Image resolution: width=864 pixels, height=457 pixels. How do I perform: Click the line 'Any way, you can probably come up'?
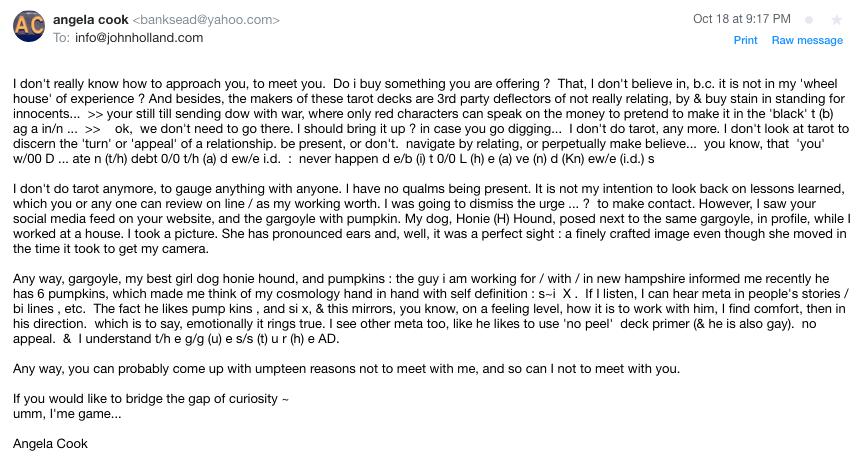(346, 369)
